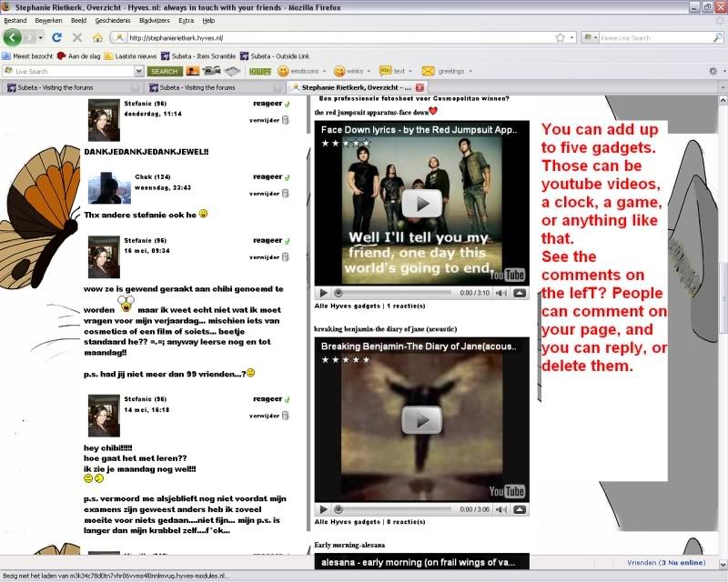
Task: Click the green SEARCH button in Kiwee toolbar
Action: 164,71
